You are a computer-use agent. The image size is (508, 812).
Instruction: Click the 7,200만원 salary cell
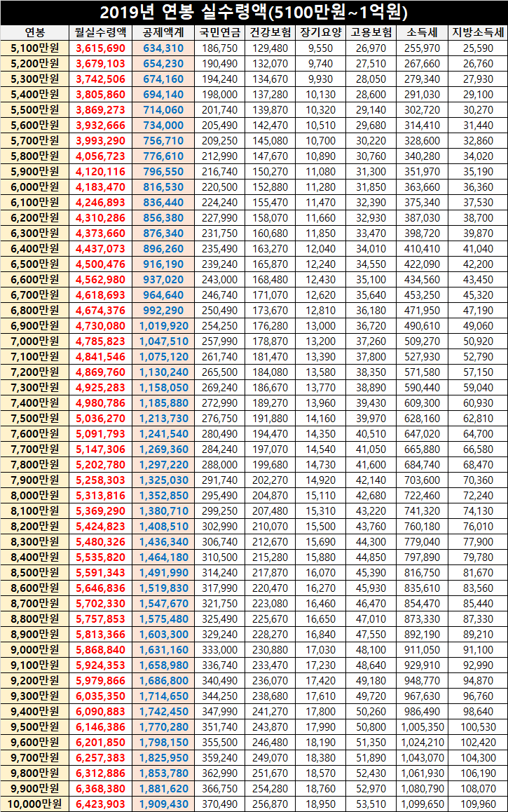pos(34,372)
